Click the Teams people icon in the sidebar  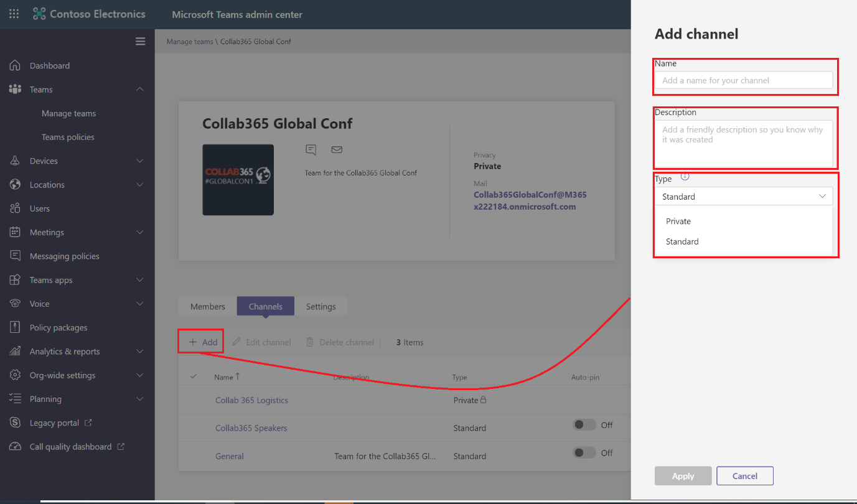(x=16, y=90)
